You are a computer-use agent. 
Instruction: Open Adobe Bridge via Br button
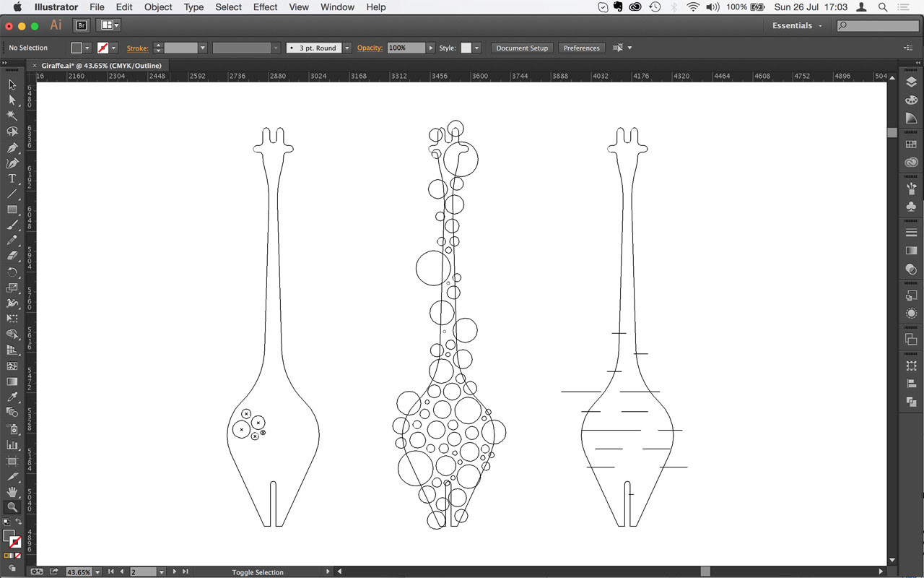(x=82, y=25)
